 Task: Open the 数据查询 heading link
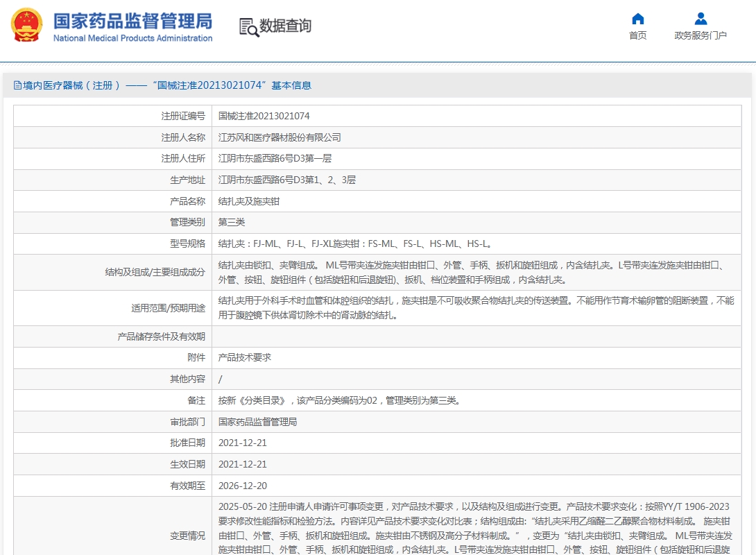tap(286, 26)
